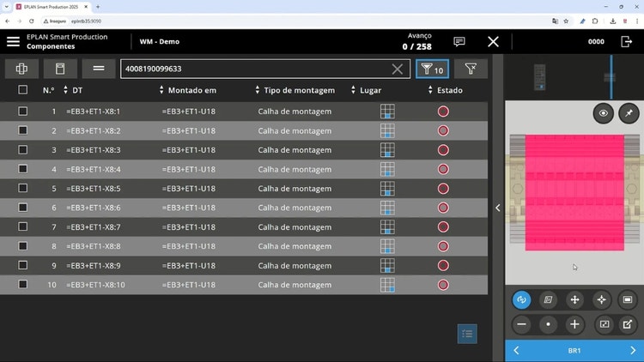Clear the search field with the X
The width and height of the screenshot is (644, 362).
397,69
